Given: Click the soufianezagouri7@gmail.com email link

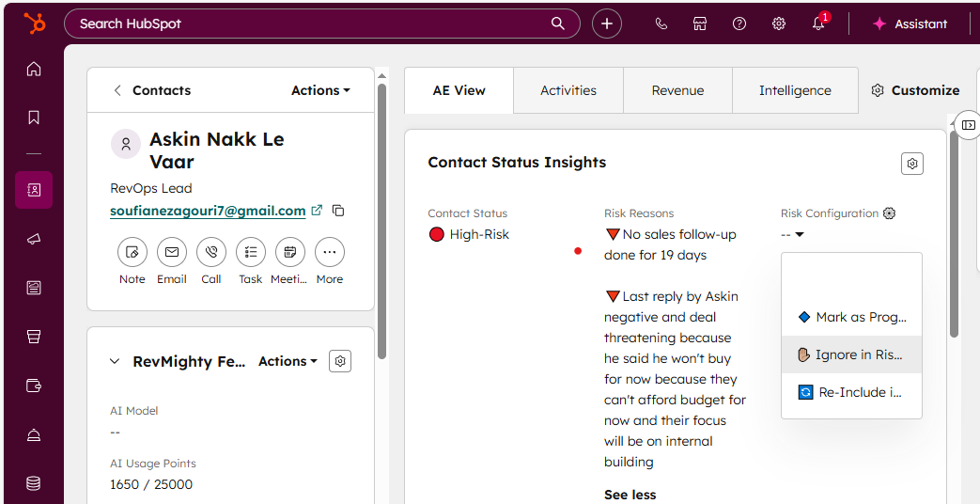Looking at the screenshot, I should (209, 211).
